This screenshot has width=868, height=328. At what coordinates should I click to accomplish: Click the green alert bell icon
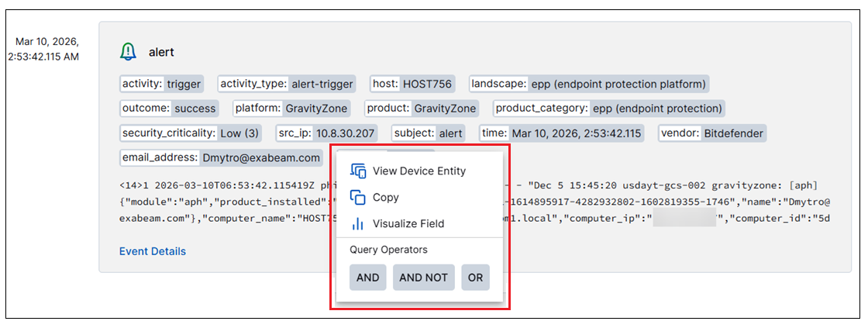click(x=128, y=52)
